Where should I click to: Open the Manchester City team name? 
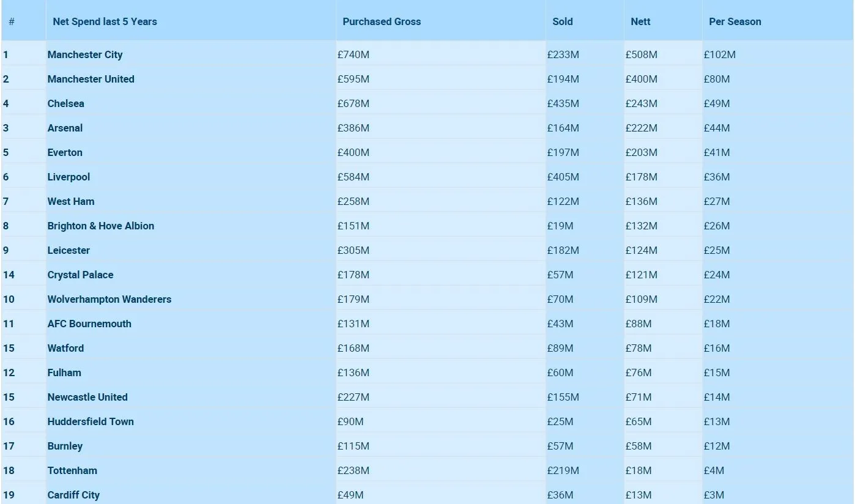[85, 54]
